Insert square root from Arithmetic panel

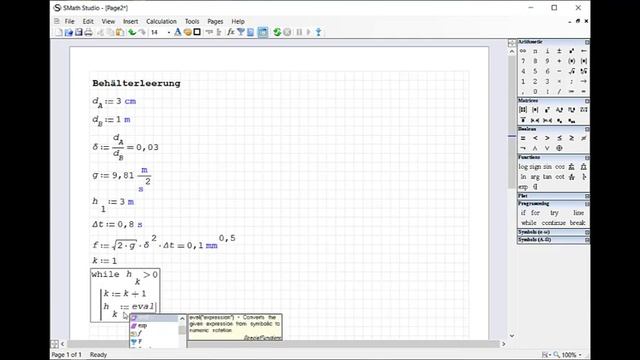571,71
